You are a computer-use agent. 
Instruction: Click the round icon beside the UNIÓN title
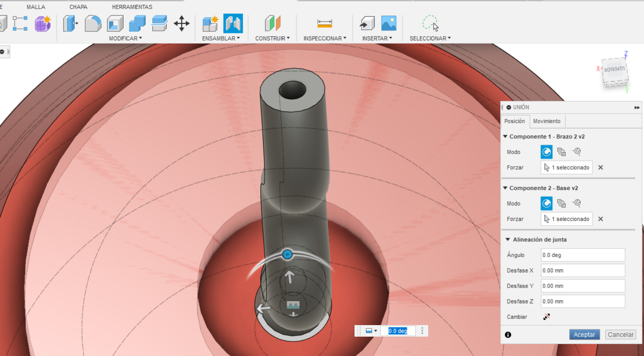[x=509, y=107]
